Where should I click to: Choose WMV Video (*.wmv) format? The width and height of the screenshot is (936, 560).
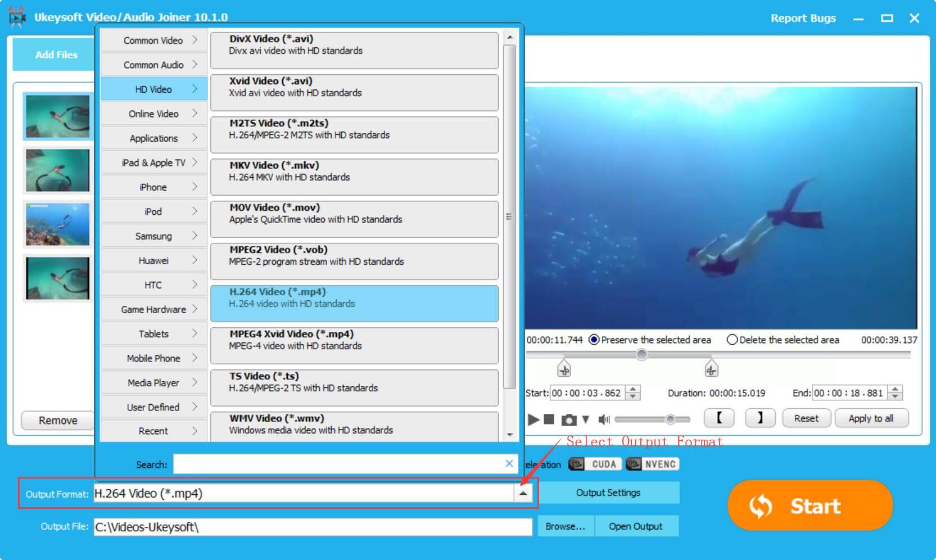click(354, 427)
